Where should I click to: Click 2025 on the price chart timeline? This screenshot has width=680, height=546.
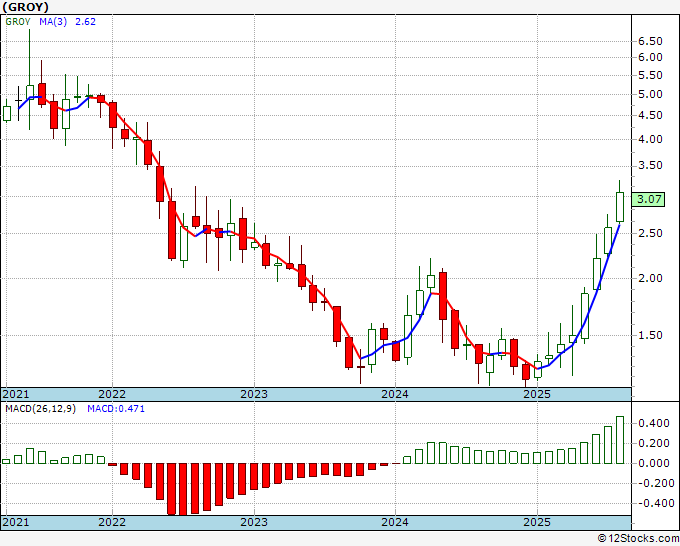pos(537,394)
